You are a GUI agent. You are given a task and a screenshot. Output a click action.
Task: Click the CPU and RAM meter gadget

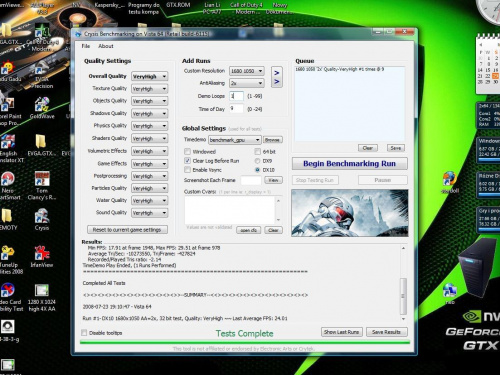point(488,115)
